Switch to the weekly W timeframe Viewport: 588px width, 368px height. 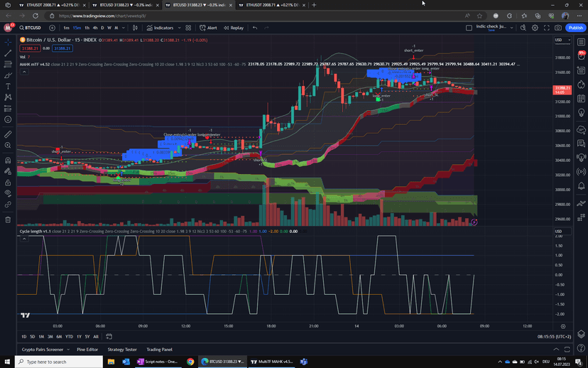point(109,28)
